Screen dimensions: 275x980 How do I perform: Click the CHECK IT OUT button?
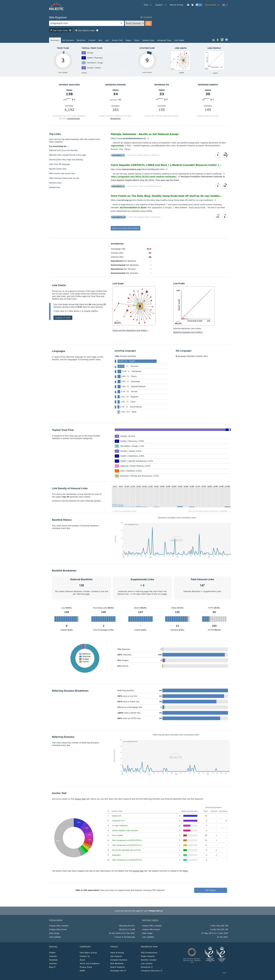point(63,318)
